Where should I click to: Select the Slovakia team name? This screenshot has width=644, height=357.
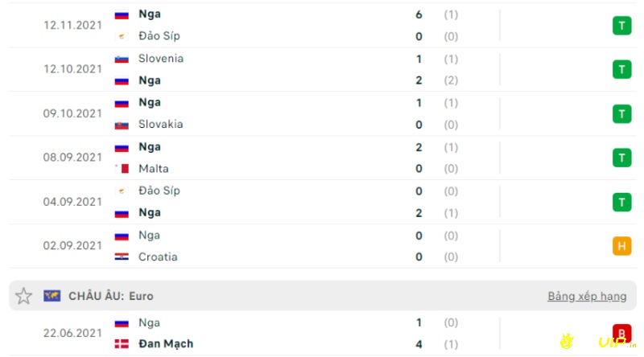[x=160, y=124]
